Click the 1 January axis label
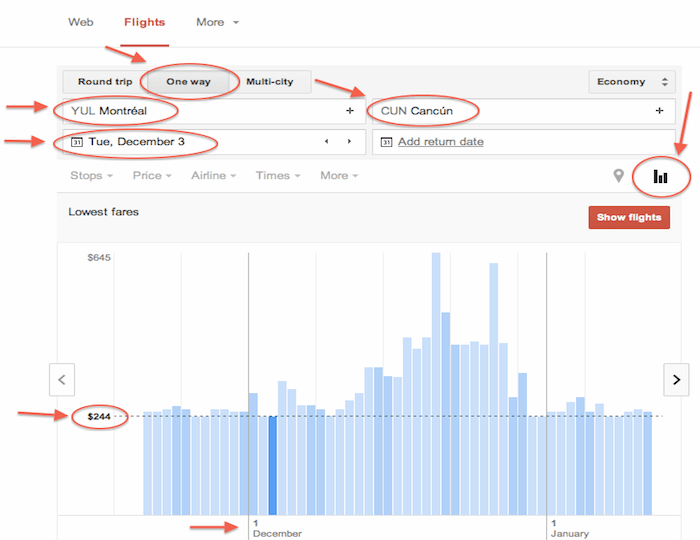 tap(570, 528)
